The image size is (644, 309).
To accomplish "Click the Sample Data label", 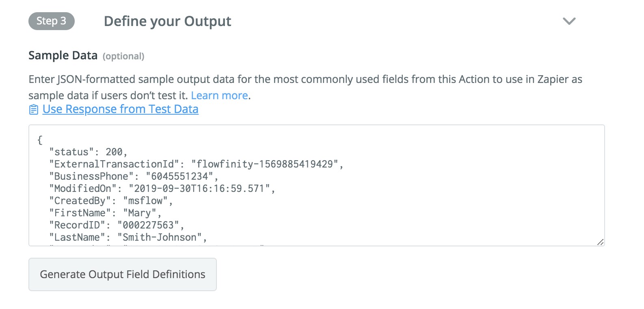I will 63,55.
